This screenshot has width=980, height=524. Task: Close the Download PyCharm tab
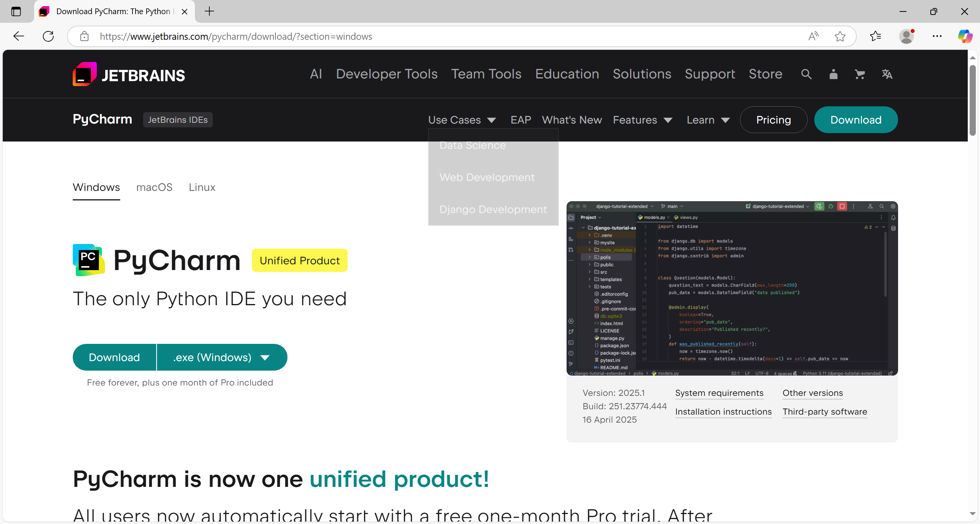coord(185,11)
